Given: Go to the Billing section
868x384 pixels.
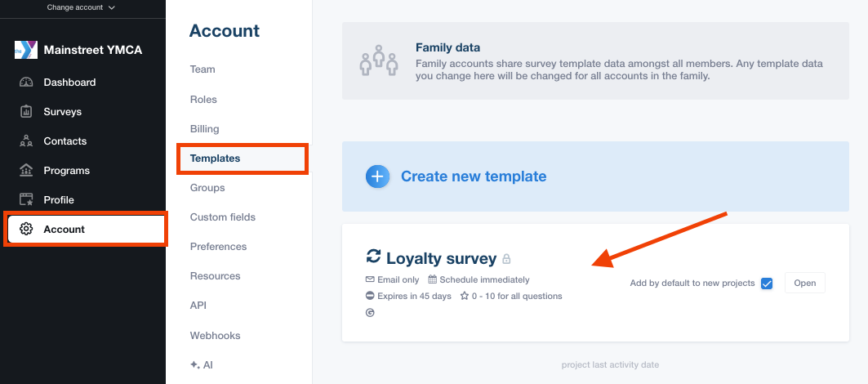Looking at the screenshot, I should [204, 129].
